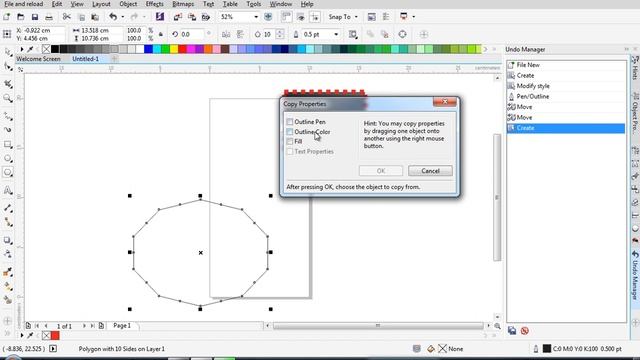Viewport: 640px width, 360px height.
Task: Select the Smart Fill tool
Action: point(8,300)
